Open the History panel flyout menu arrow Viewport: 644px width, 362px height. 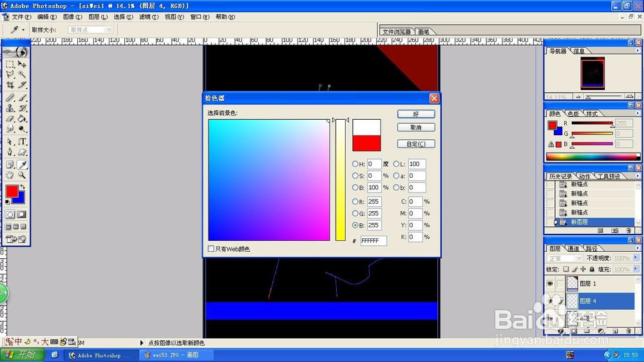[x=638, y=176]
